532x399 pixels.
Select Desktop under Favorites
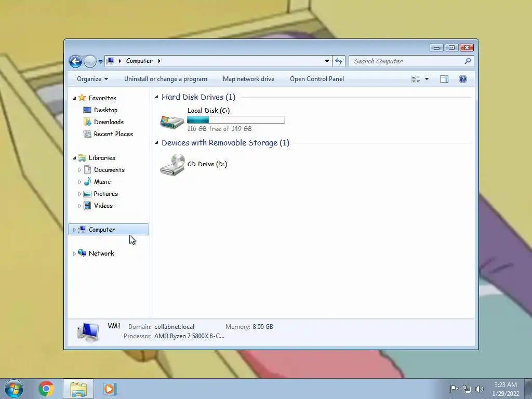105,110
